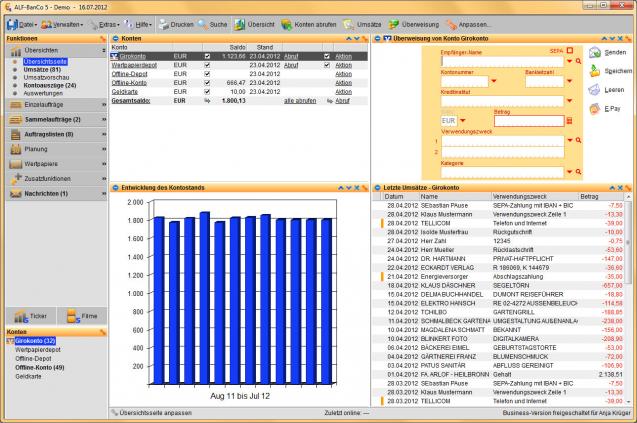The image size is (637, 423).
Task: Click search magnifier beside Kategorie field
Action: click(578, 172)
